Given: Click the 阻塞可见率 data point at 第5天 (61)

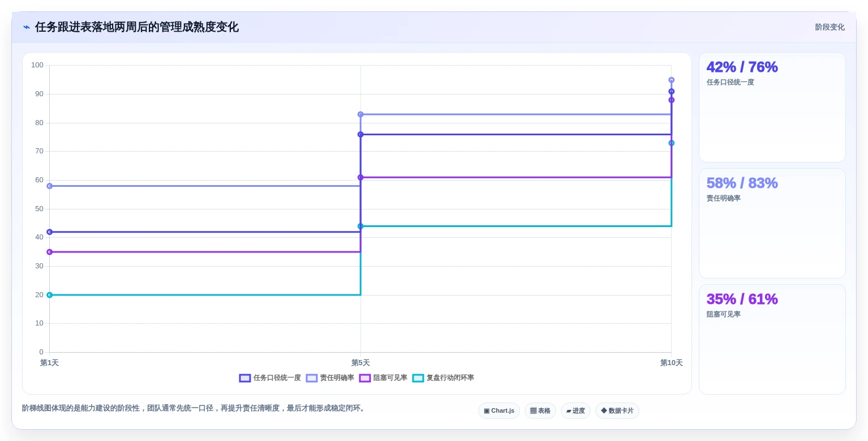Looking at the screenshot, I should point(360,177).
